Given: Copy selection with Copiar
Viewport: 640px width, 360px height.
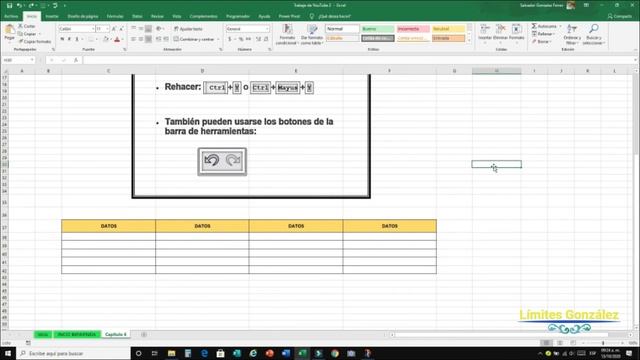Looking at the screenshot, I should point(27,34).
